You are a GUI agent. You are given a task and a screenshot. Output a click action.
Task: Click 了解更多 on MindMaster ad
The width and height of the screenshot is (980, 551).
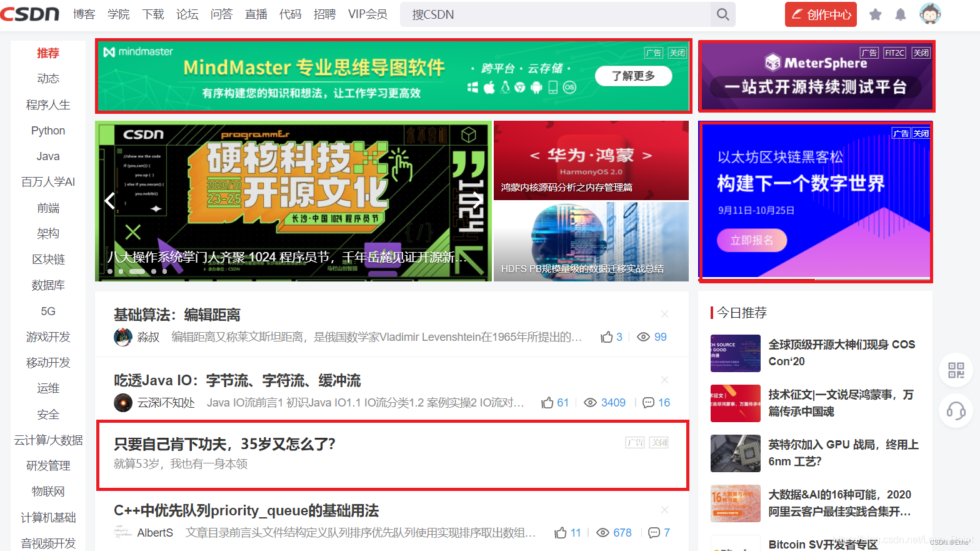tap(633, 76)
